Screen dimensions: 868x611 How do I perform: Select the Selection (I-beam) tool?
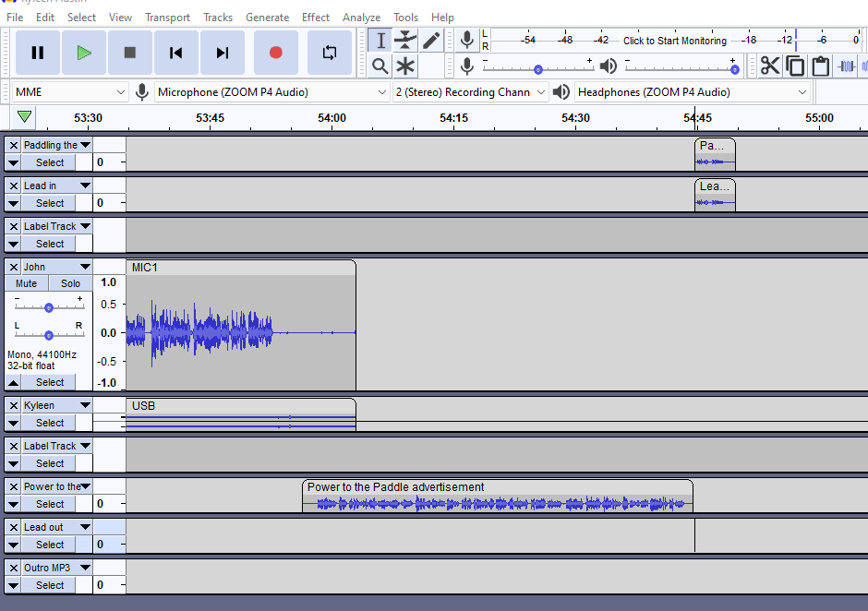click(380, 41)
